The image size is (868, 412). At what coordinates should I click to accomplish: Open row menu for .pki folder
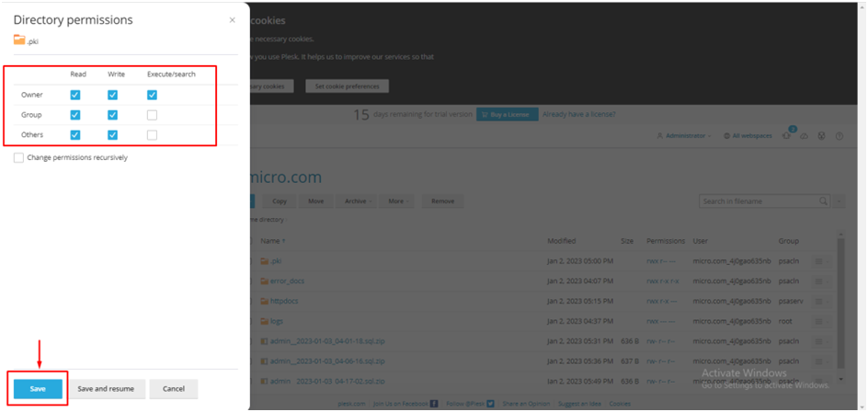point(820,261)
